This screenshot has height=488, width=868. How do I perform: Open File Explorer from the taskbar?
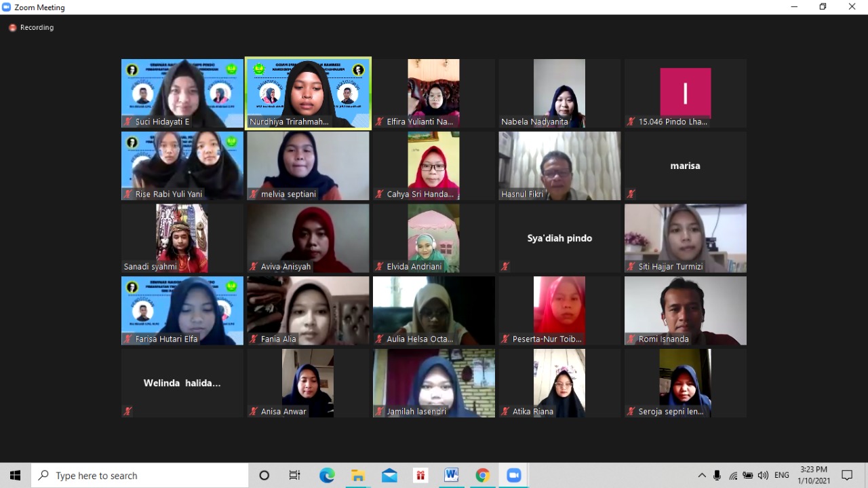coord(358,475)
